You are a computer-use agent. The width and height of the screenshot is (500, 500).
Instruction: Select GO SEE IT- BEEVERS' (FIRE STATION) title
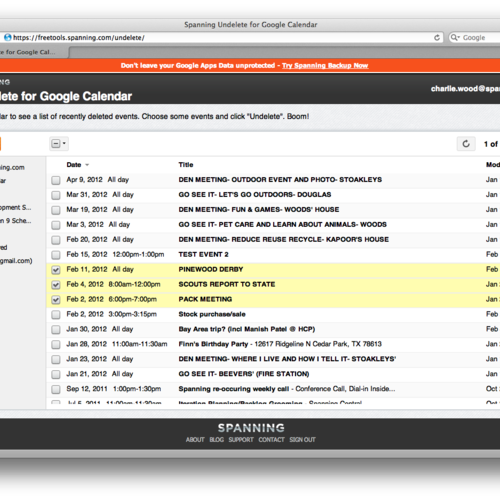click(x=244, y=374)
